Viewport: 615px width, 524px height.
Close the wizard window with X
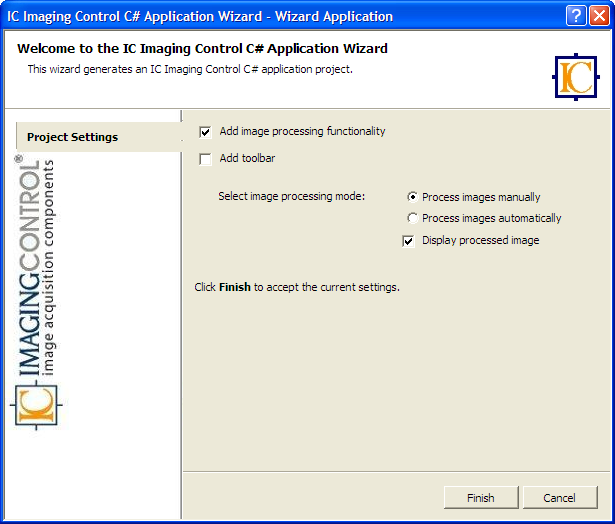pyautogui.click(x=599, y=16)
